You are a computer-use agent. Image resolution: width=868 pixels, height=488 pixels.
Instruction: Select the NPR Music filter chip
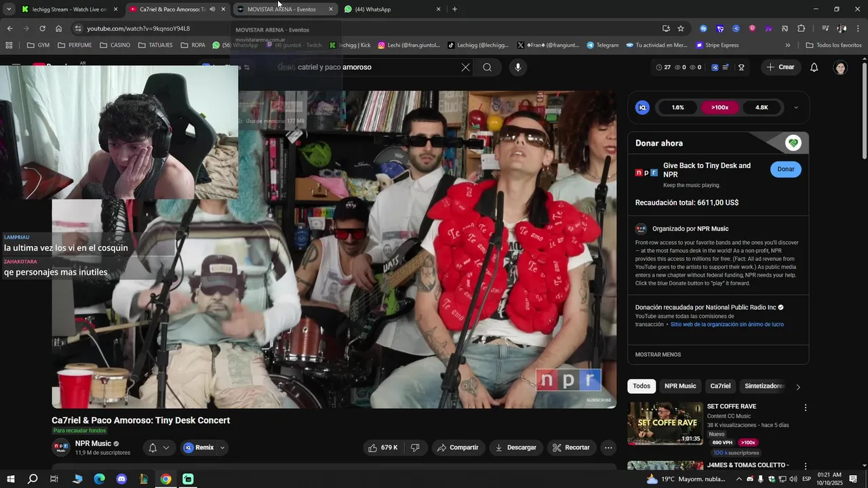click(680, 386)
